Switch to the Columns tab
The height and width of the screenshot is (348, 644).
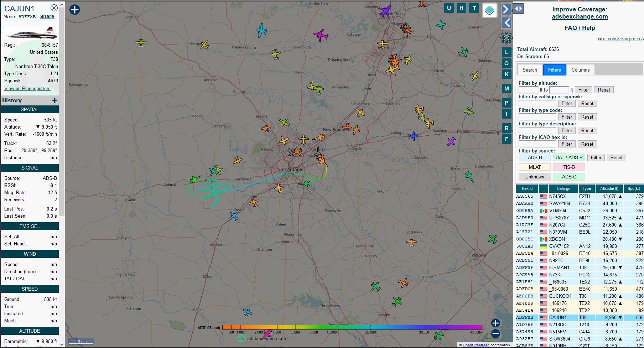pyautogui.click(x=581, y=70)
